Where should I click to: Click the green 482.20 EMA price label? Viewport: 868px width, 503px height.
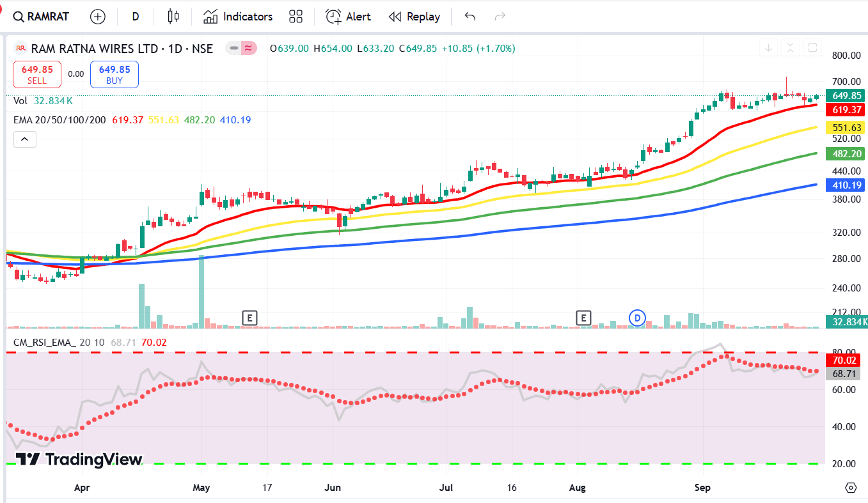point(846,153)
